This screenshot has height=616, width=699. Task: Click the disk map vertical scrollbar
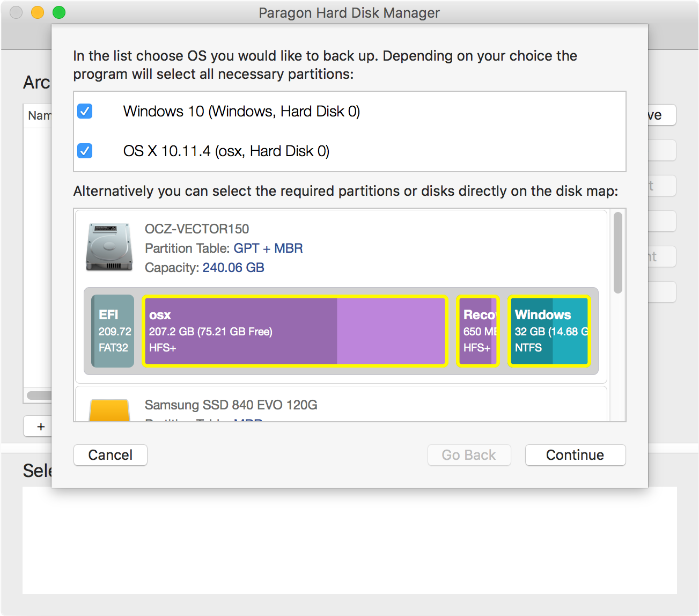pos(617,253)
